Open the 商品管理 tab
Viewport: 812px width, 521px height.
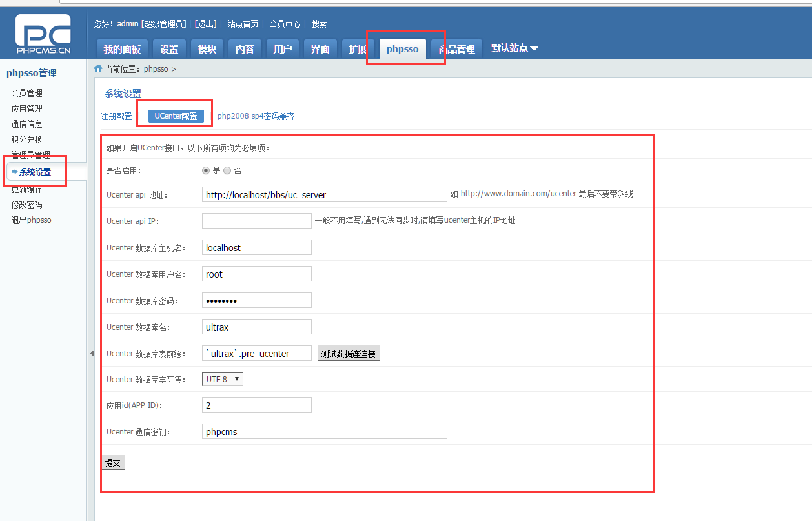point(457,49)
